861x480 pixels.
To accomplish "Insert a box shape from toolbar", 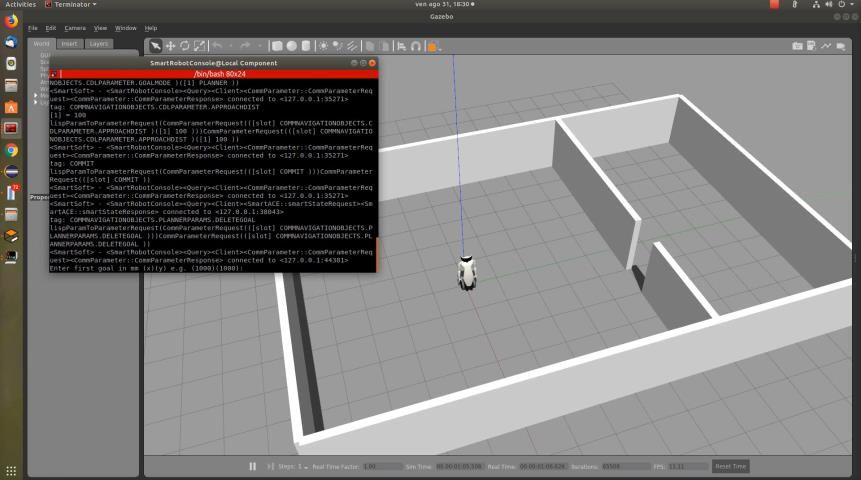I will pyautogui.click(x=277, y=46).
